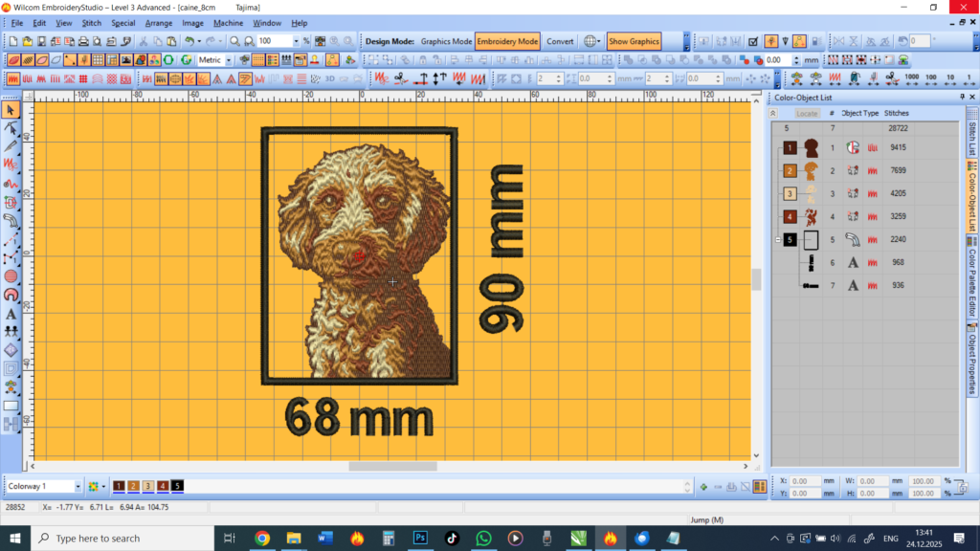Toggle Show Graphics button

click(634, 41)
